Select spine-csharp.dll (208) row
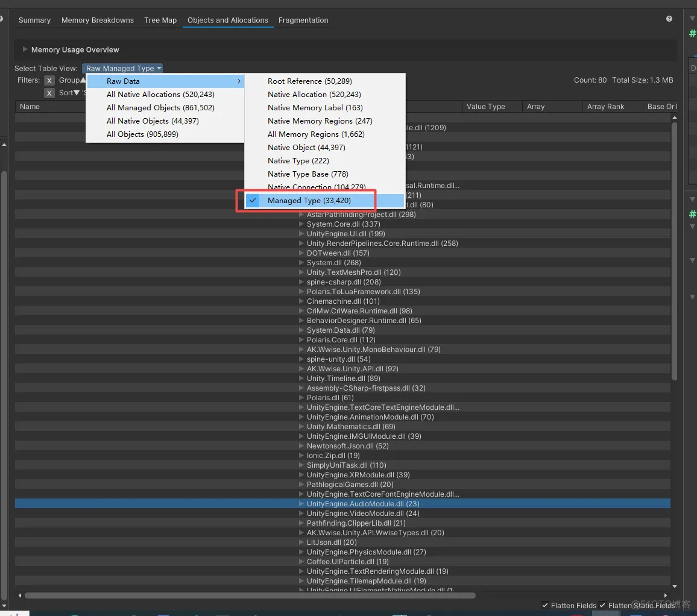 pos(342,281)
